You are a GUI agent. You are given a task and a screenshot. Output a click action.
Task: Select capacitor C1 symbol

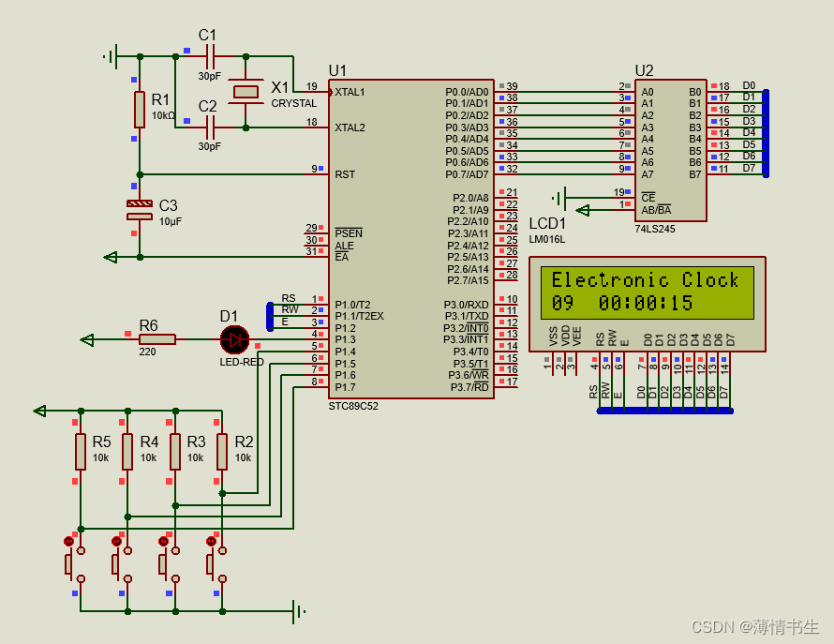click(x=210, y=56)
